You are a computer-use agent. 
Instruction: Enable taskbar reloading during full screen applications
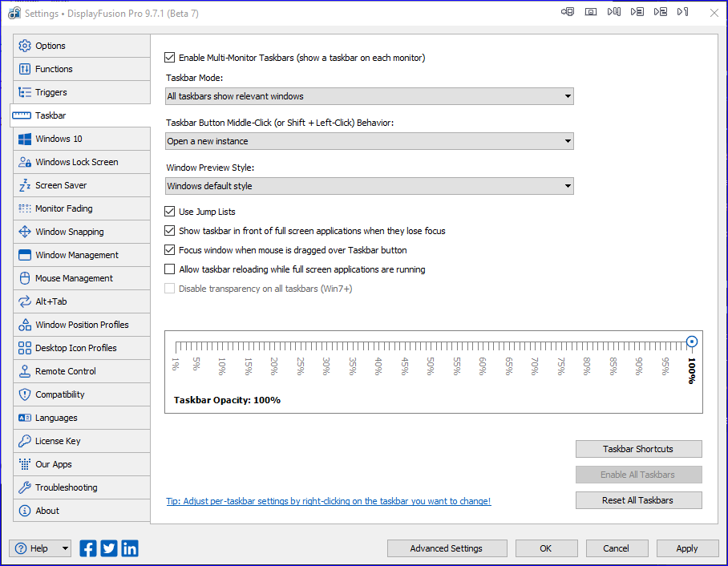pyautogui.click(x=169, y=269)
